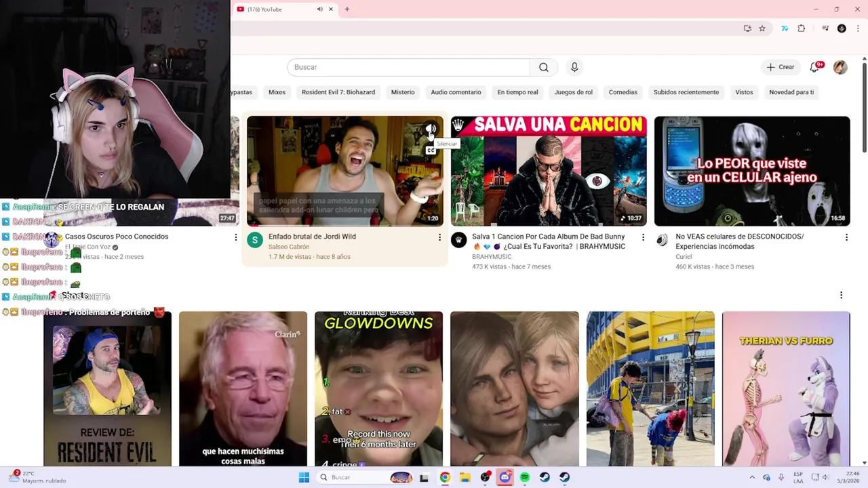
Task: Select the Subidos recientemente chip
Action: [686, 92]
